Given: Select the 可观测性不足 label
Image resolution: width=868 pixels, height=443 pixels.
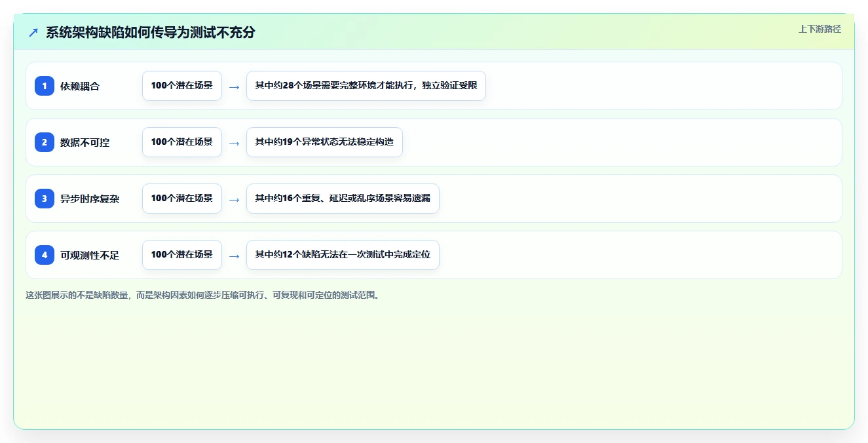Looking at the screenshot, I should pos(90,255).
